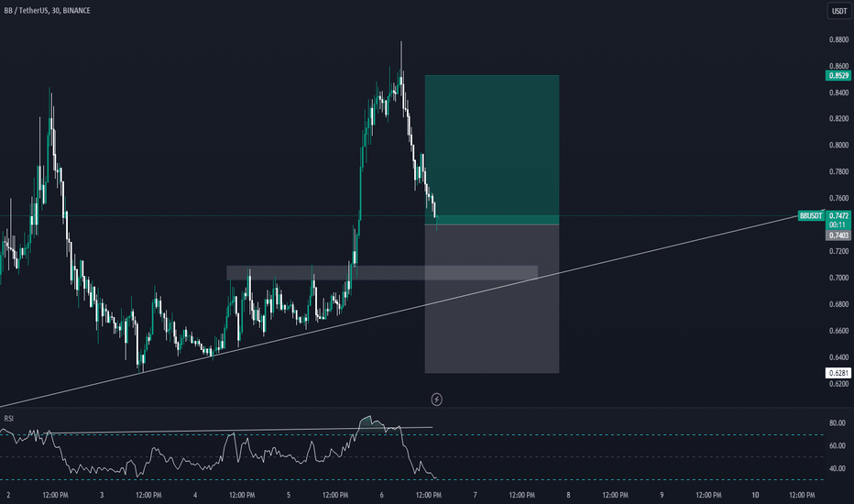Click the date label 5 on time axis
Image resolution: width=854 pixels, height=504 pixels.
[x=289, y=495]
